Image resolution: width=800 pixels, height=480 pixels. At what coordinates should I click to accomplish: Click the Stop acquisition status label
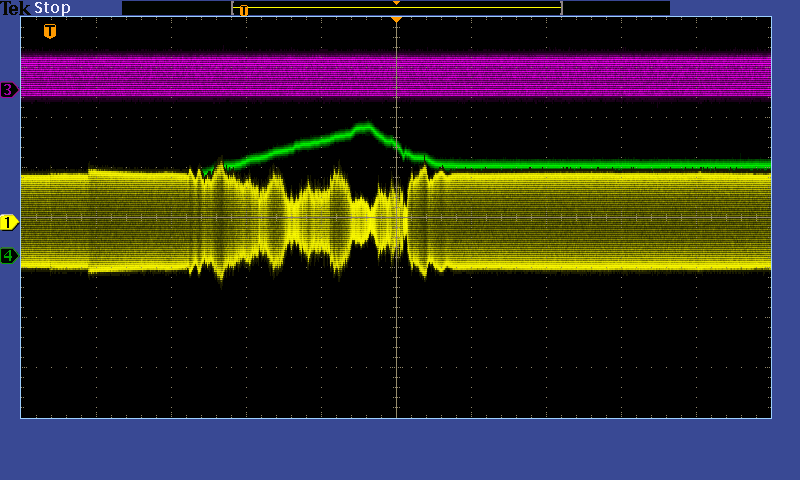(52, 8)
